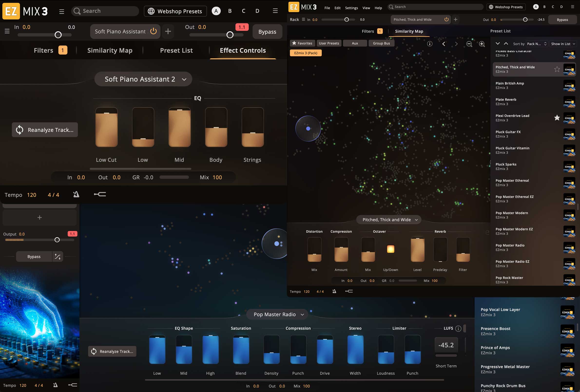Click the gain match icon beside Bypass
This screenshot has width=580, height=392.
58,257
